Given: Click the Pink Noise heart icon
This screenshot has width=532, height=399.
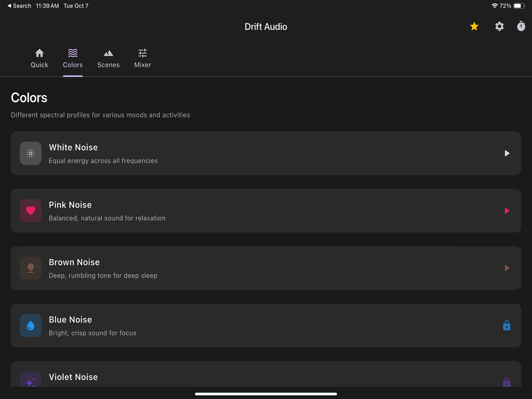Looking at the screenshot, I should tap(31, 211).
